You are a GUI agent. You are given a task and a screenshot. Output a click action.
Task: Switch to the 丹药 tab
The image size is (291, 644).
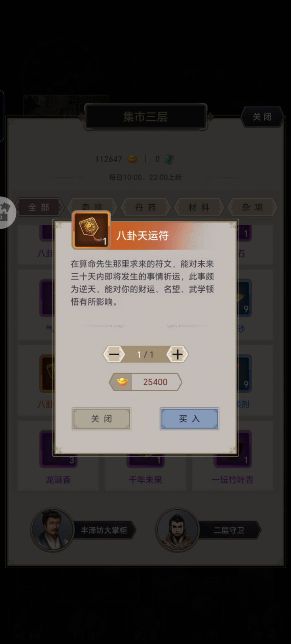(x=145, y=208)
